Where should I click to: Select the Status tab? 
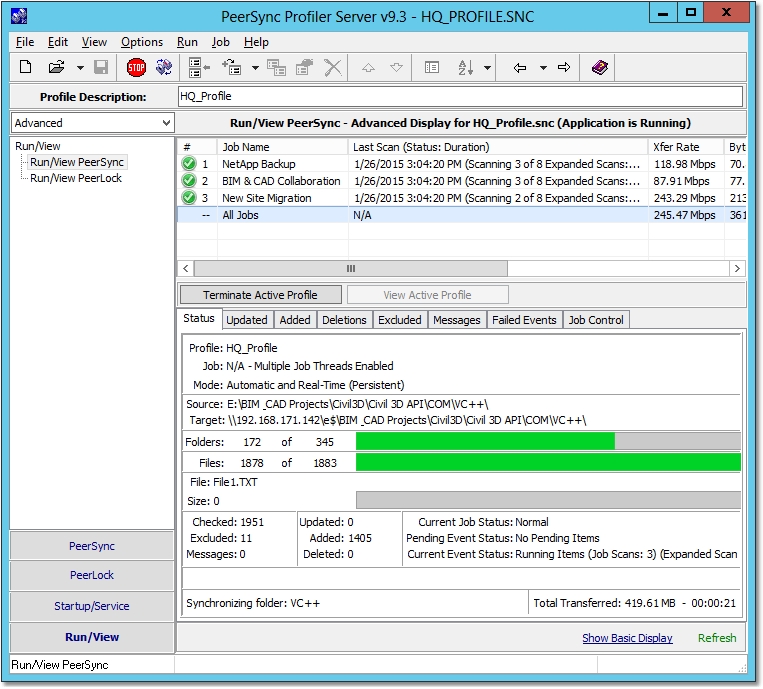coord(199,318)
